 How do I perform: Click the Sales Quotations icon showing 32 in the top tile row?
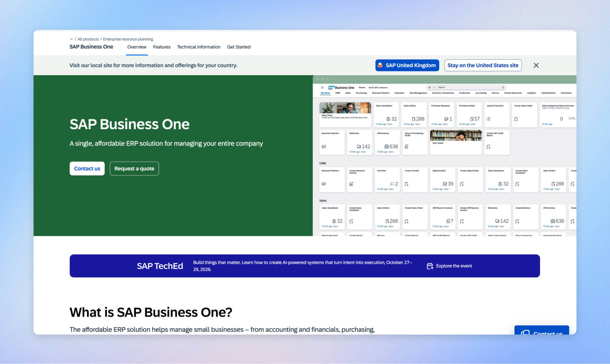(388, 119)
